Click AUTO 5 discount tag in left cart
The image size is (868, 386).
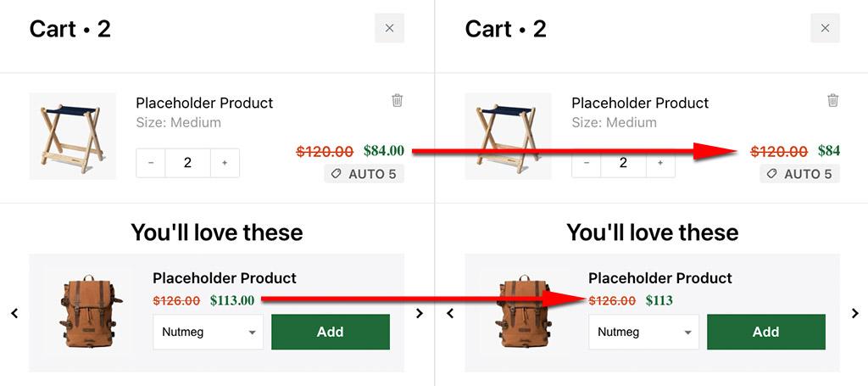pos(364,174)
